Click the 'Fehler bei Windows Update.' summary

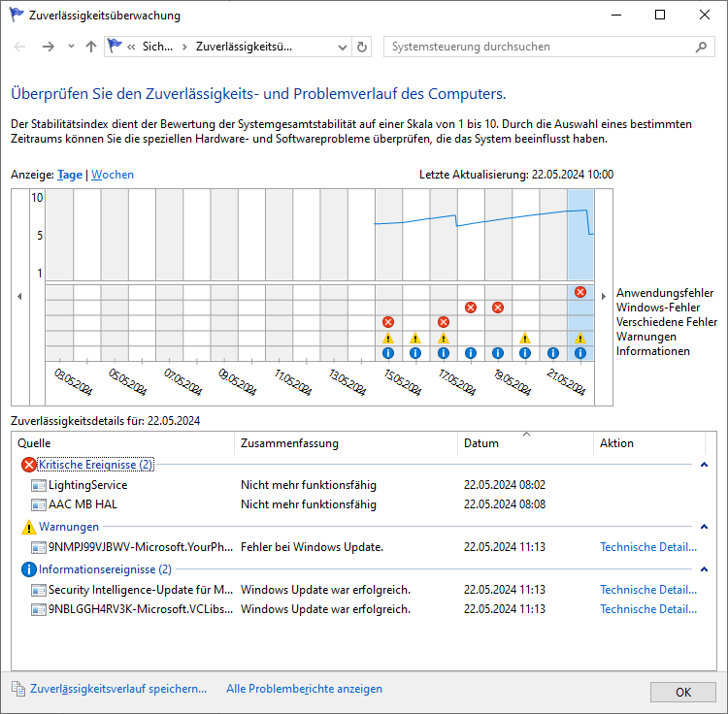(x=312, y=547)
